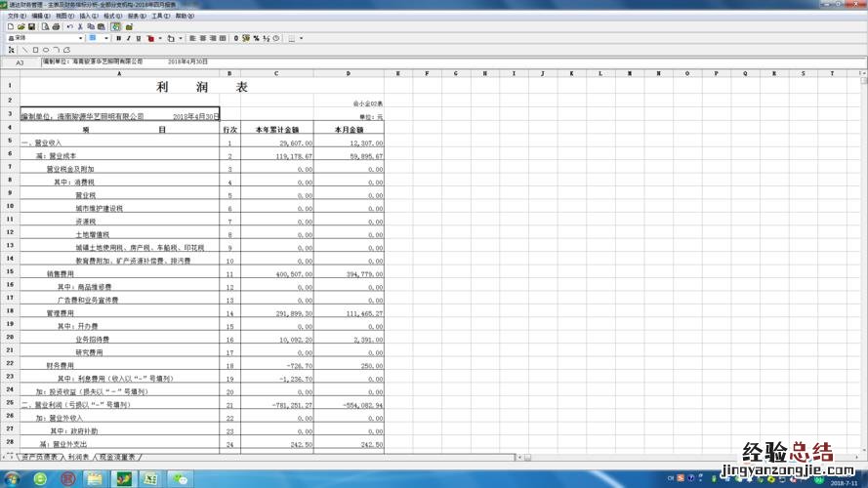Click the Print preview toolbar icon
The width and height of the screenshot is (868, 488).
(x=45, y=26)
